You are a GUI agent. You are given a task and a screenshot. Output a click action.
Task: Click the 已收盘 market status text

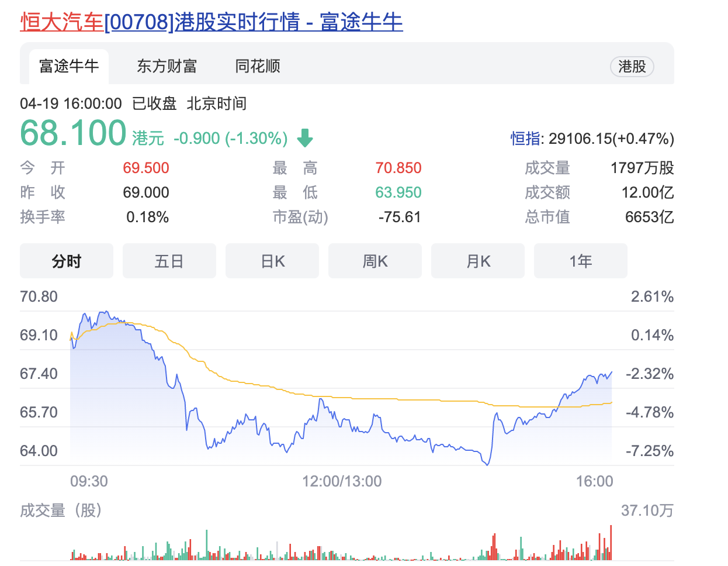tap(154, 104)
